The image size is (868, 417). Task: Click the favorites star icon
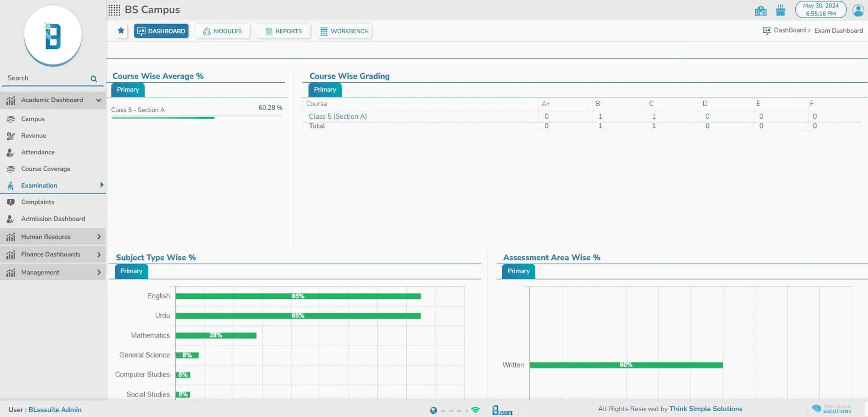click(121, 31)
